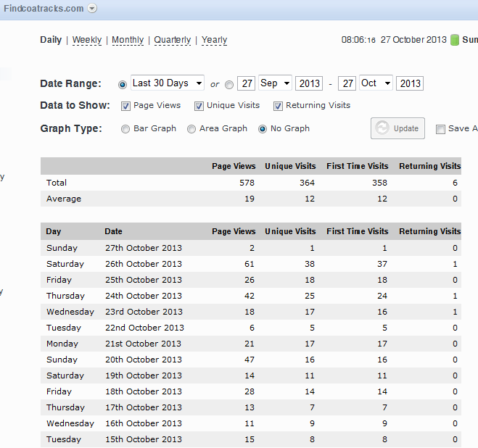
Task: Click the Date column header
Action: [x=113, y=231]
